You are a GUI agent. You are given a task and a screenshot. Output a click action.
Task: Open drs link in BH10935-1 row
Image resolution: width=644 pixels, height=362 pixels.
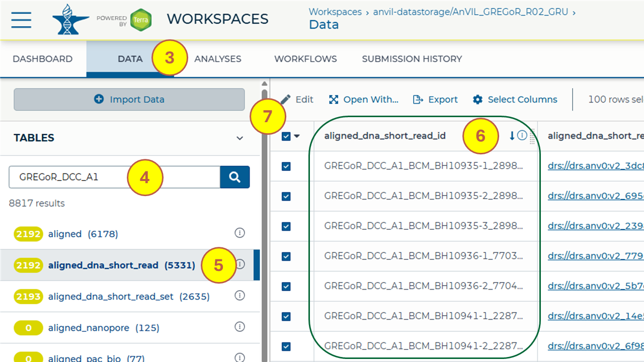596,166
